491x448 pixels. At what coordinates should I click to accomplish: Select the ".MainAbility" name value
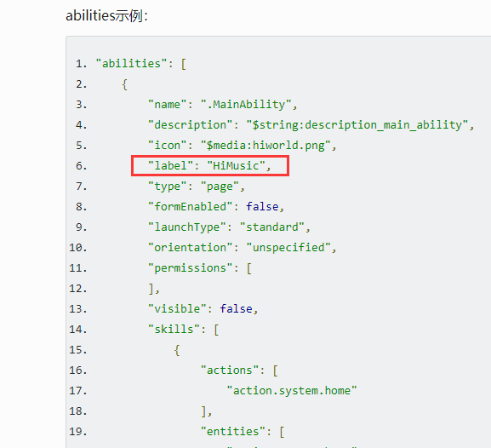pos(246,105)
